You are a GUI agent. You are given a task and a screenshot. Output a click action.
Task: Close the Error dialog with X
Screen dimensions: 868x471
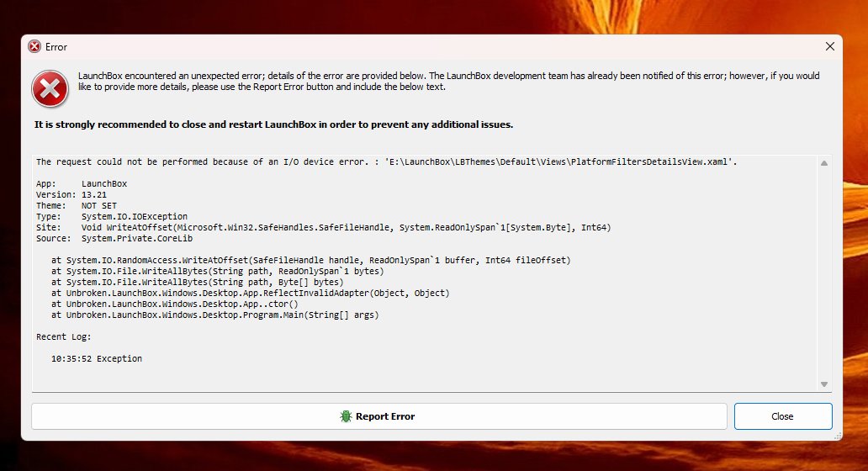tap(830, 46)
